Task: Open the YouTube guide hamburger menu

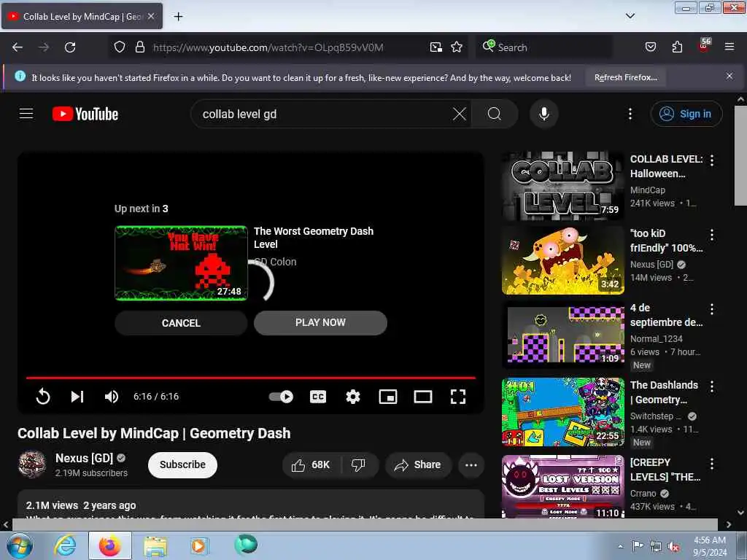Action: (26, 114)
